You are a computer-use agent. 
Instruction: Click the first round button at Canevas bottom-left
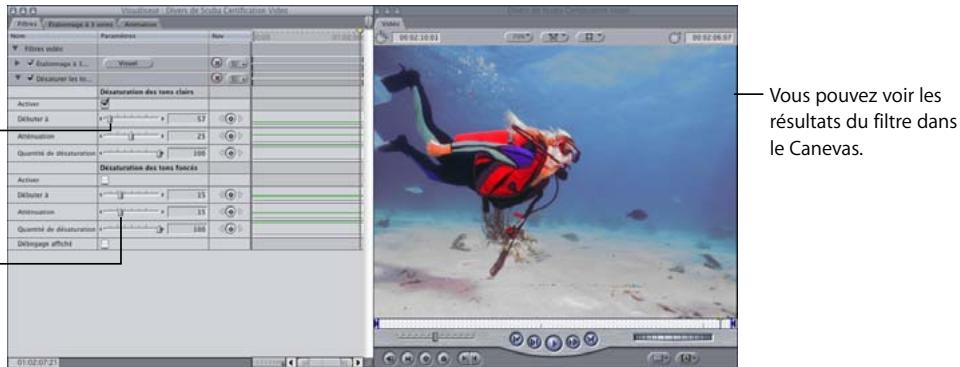pyautogui.click(x=389, y=358)
